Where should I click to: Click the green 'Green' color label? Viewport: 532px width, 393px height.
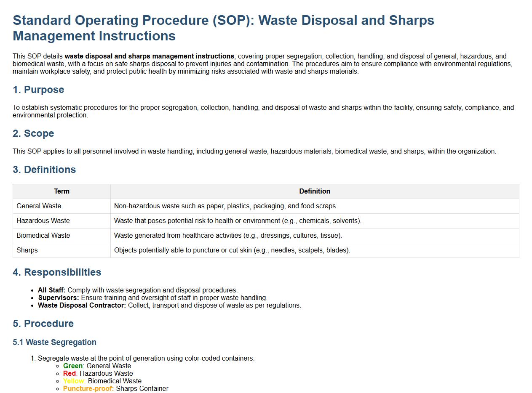tap(73, 366)
